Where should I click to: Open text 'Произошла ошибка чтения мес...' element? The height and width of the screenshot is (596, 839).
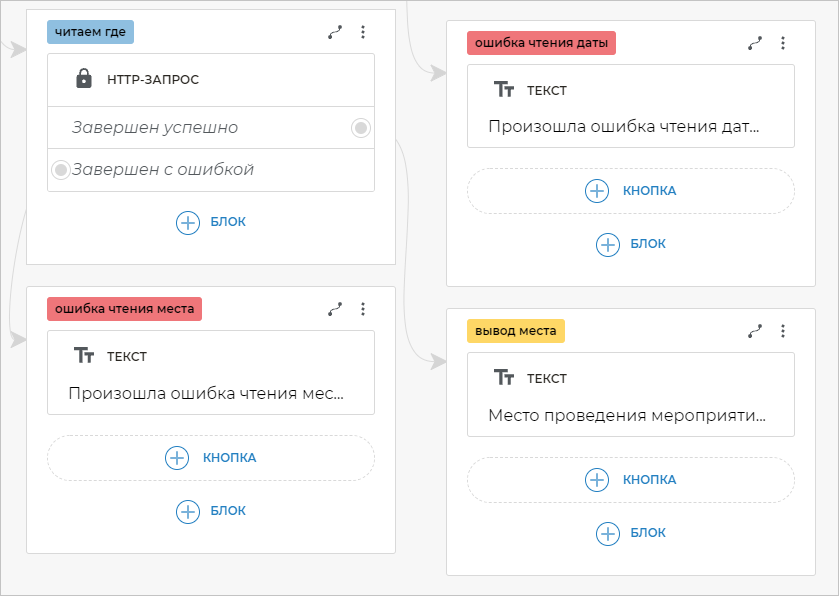click(205, 393)
